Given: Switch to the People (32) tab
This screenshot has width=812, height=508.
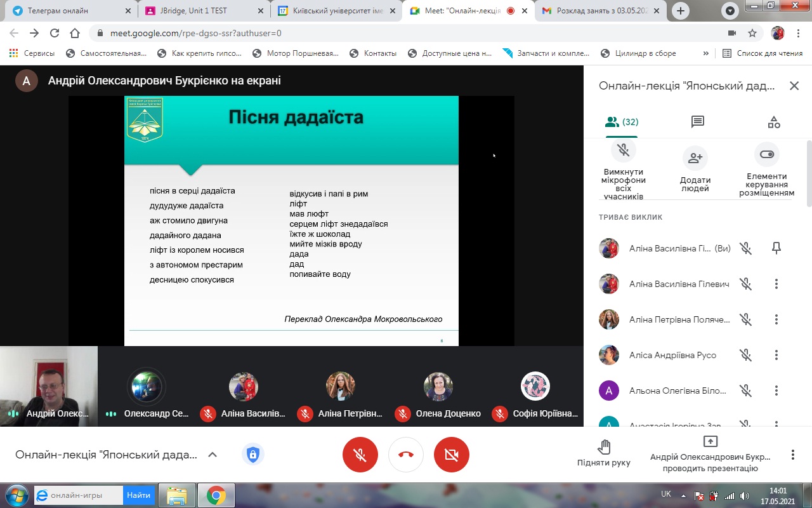Looking at the screenshot, I should (x=622, y=122).
